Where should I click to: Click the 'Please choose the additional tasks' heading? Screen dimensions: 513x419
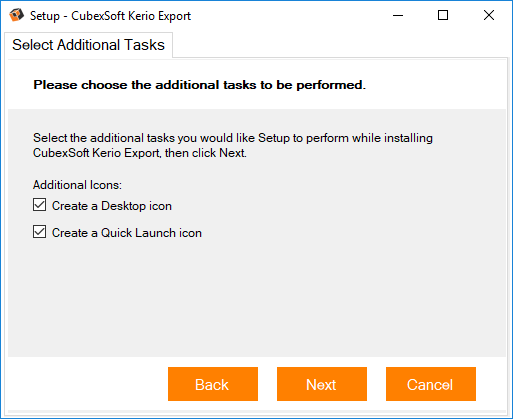(x=200, y=85)
